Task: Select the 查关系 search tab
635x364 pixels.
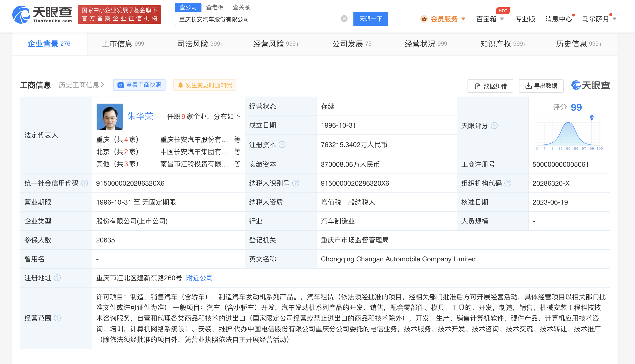Action: point(241,7)
